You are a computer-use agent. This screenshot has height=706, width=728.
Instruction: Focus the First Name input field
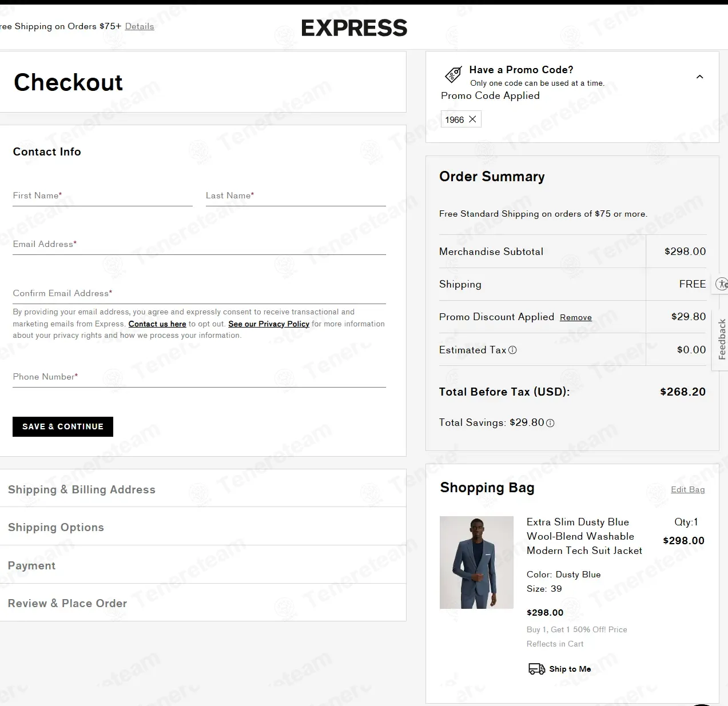pyautogui.click(x=102, y=196)
